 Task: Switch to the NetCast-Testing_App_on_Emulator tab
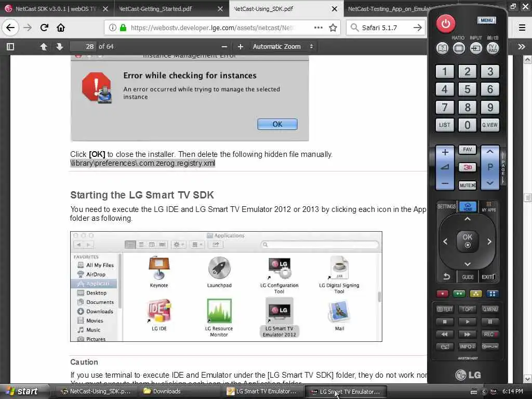(x=385, y=9)
